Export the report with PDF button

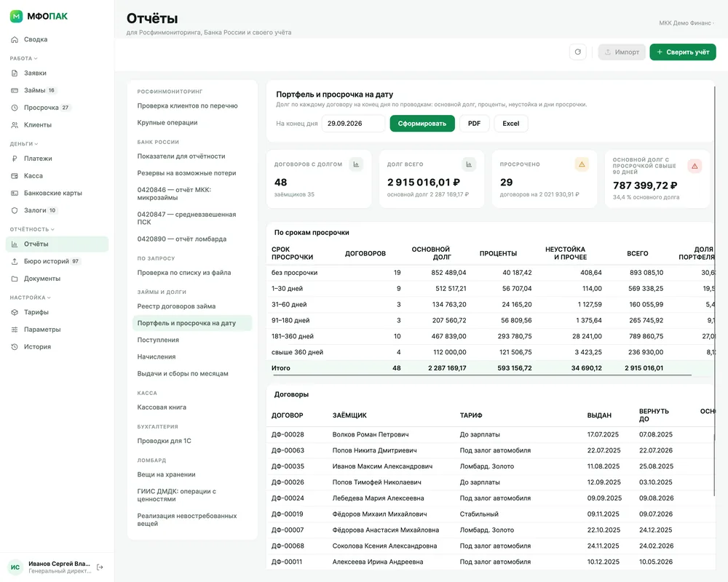(x=474, y=124)
